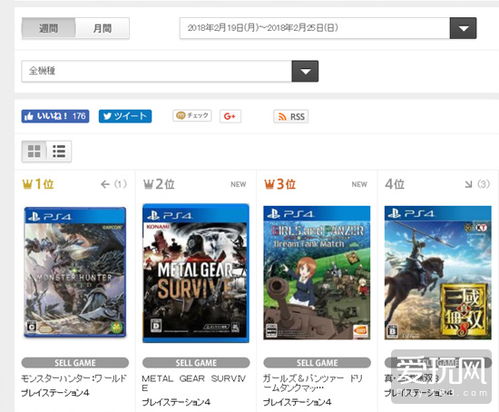This screenshot has width=499, height=412.
Task: Click the mixi チェック button
Action: 192,116
